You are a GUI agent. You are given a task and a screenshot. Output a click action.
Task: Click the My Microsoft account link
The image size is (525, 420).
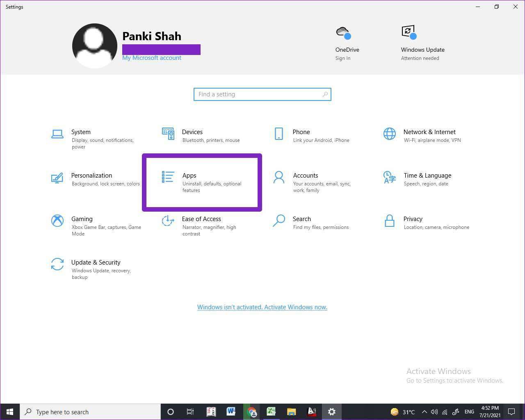(152, 58)
